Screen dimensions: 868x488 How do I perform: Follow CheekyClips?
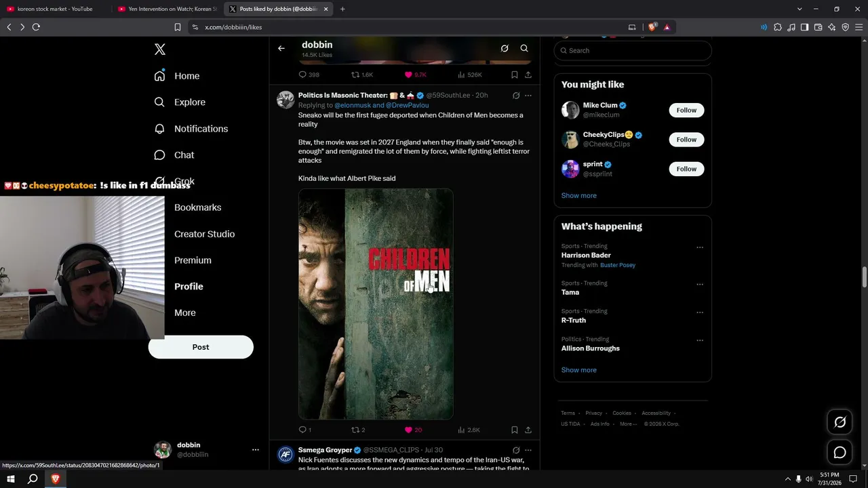tap(686, 140)
